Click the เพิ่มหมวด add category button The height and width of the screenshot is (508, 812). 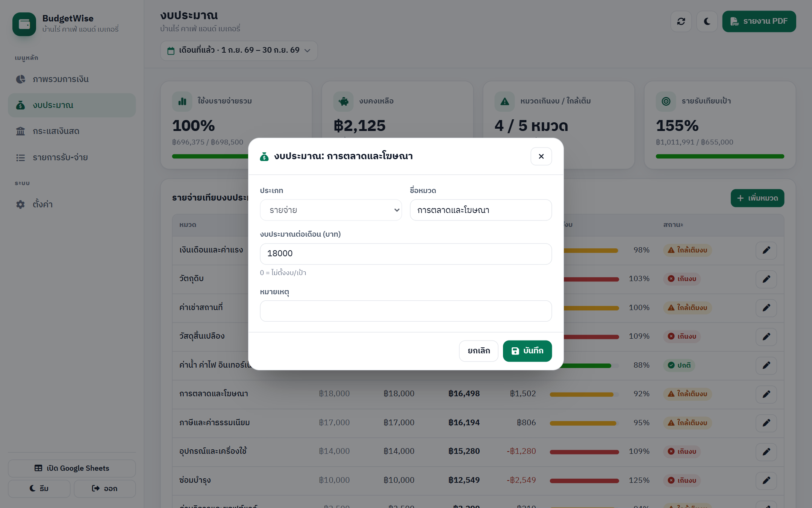click(757, 198)
